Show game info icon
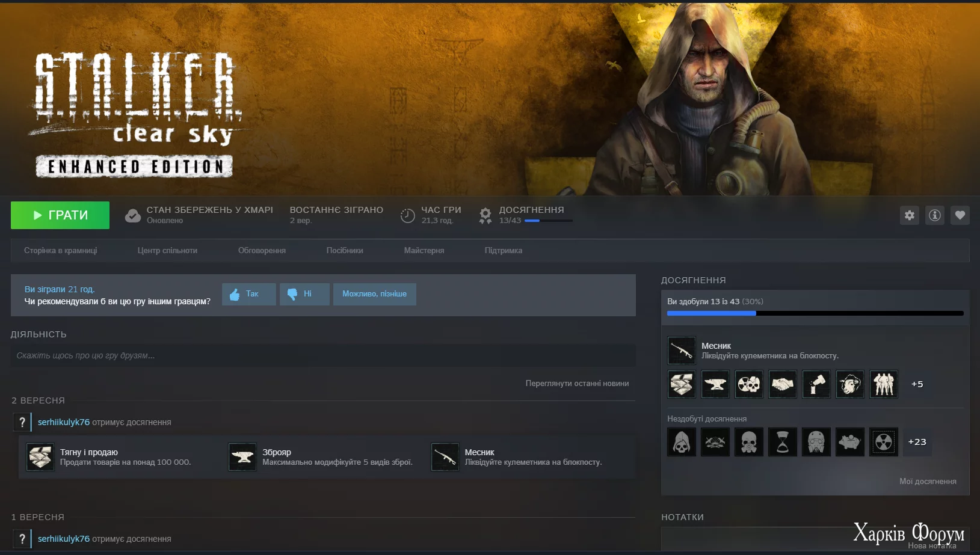Screen dimensions: 980x555 pyautogui.click(x=935, y=215)
